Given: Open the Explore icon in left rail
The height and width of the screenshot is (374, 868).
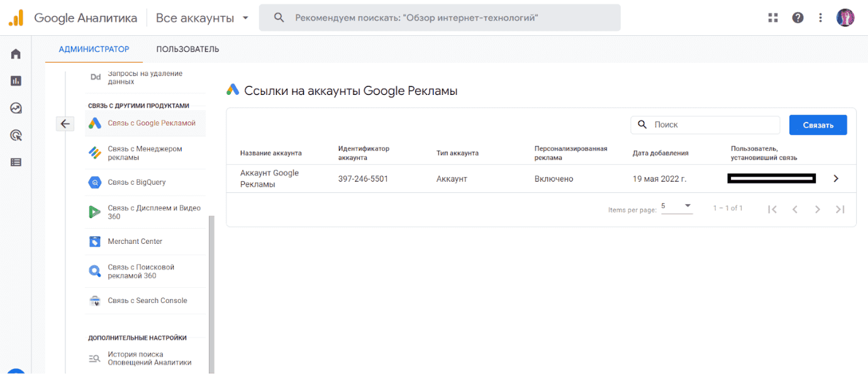Looking at the screenshot, I should [x=16, y=108].
